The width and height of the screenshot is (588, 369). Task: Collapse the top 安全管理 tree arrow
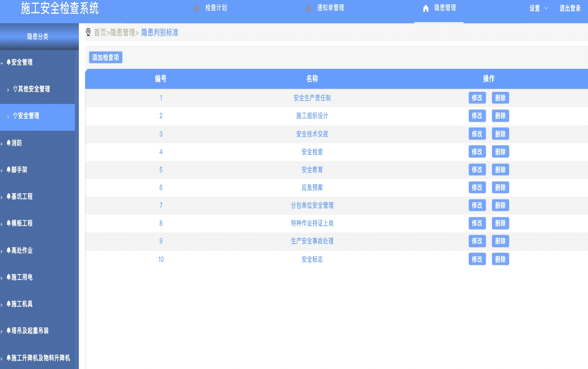pos(2,63)
